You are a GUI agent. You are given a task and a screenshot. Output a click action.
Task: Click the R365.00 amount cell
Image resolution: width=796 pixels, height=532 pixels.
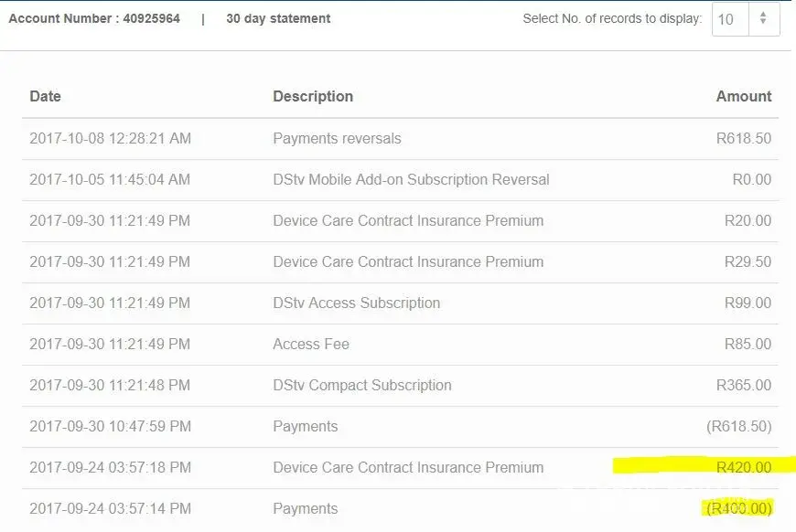[x=743, y=386]
